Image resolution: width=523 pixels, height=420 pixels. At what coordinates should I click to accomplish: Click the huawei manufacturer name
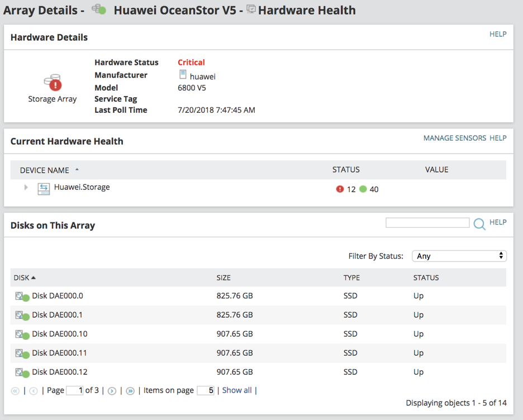pyautogui.click(x=202, y=77)
